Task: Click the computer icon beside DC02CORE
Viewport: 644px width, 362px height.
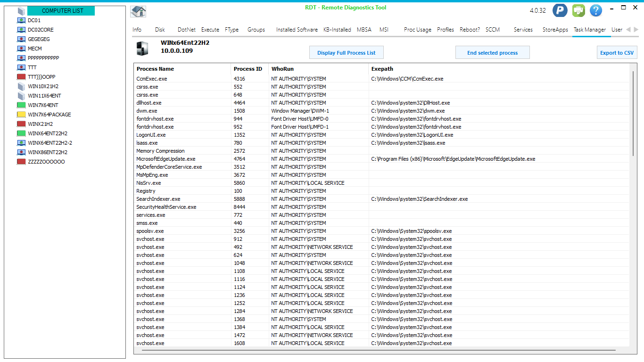Action: pos(21,30)
